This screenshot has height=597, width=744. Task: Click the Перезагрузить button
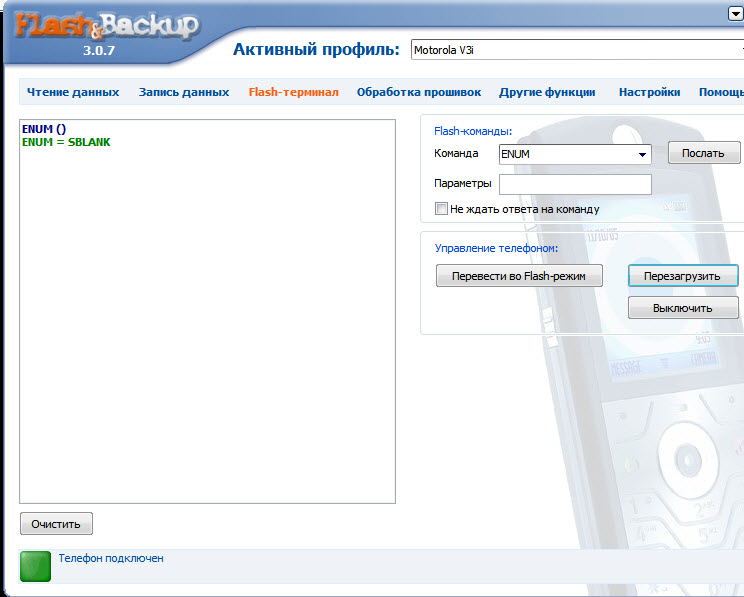683,276
